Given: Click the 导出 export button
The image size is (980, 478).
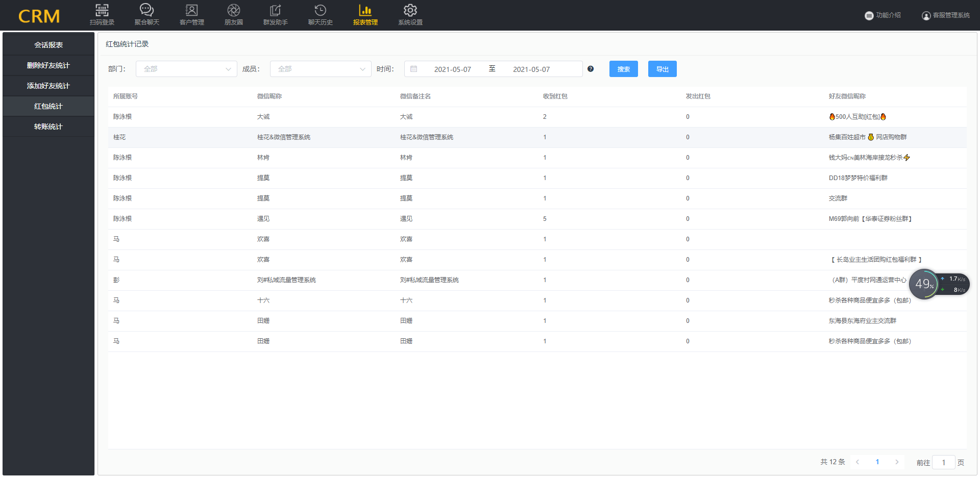Looking at the screenshot, I should 663,69.
